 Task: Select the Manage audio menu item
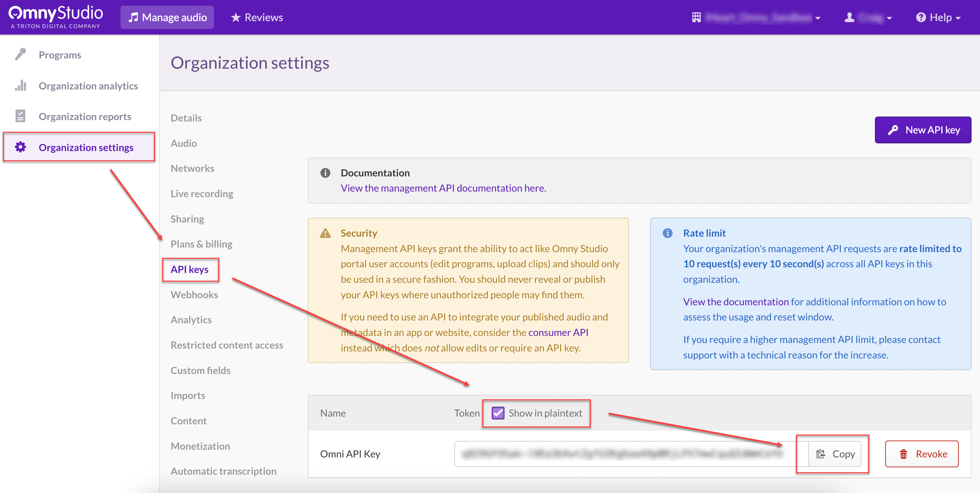(x=167, y=18)
